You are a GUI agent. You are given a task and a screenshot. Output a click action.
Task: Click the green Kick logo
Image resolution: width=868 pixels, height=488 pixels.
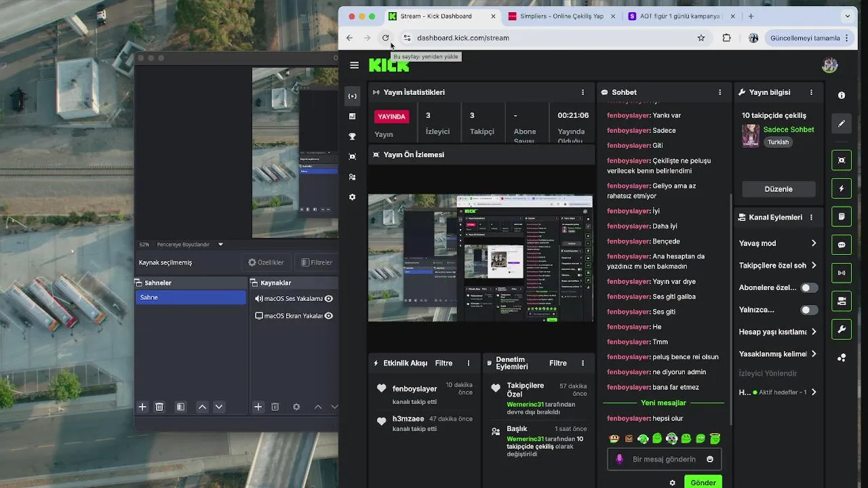[x=389, y=65]
